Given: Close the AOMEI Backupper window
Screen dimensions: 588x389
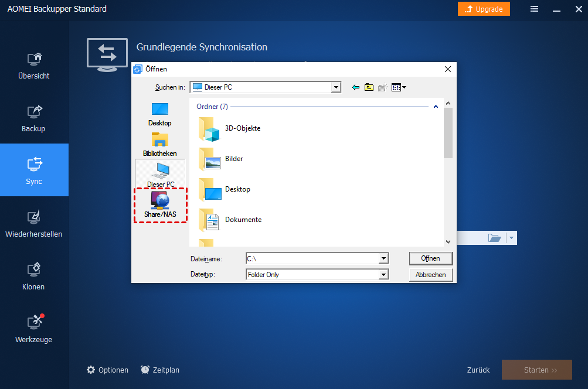Looking at the screenshot, I should [579, 9].
